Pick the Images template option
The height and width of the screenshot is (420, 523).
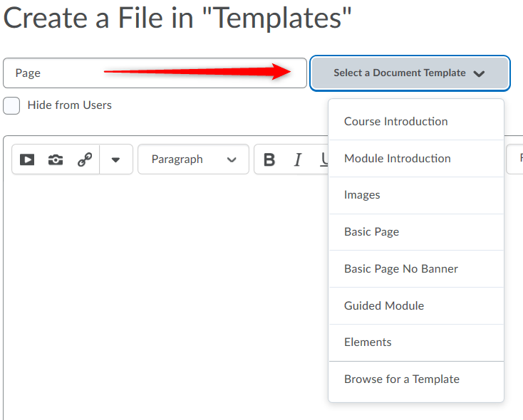click(x=362, y=195)
